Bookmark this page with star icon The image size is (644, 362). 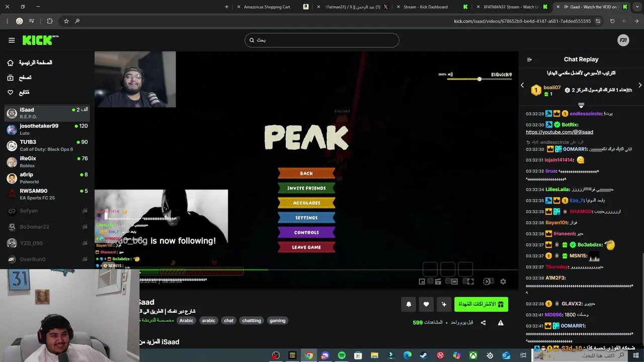[x=66, y=21]
